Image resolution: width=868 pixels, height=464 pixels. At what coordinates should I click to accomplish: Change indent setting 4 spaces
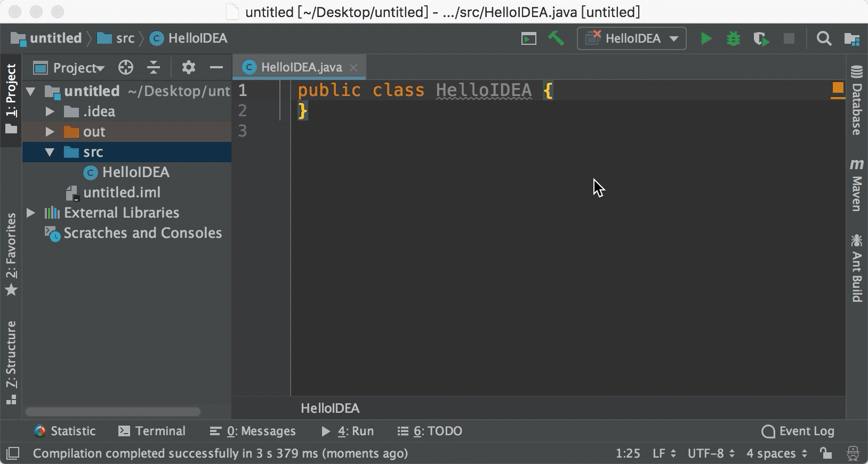pyautogui.click(x=777, y=453)
